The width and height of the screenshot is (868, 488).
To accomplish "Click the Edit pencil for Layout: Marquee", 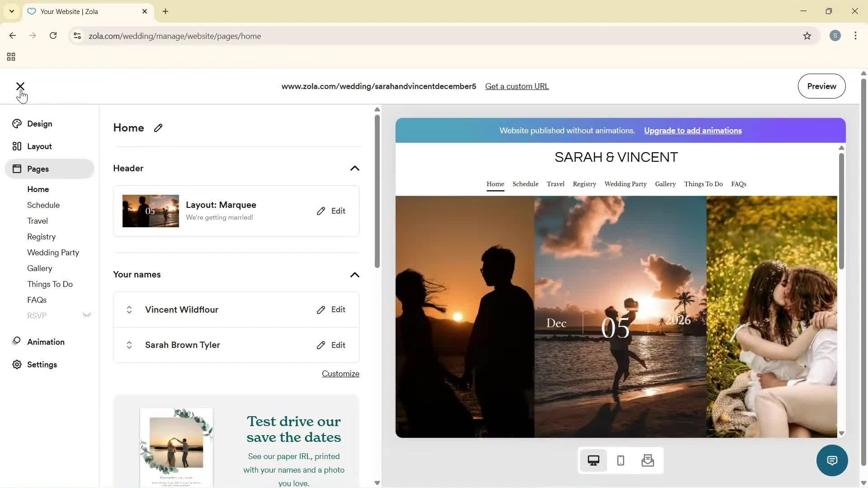I will point(321,211).
